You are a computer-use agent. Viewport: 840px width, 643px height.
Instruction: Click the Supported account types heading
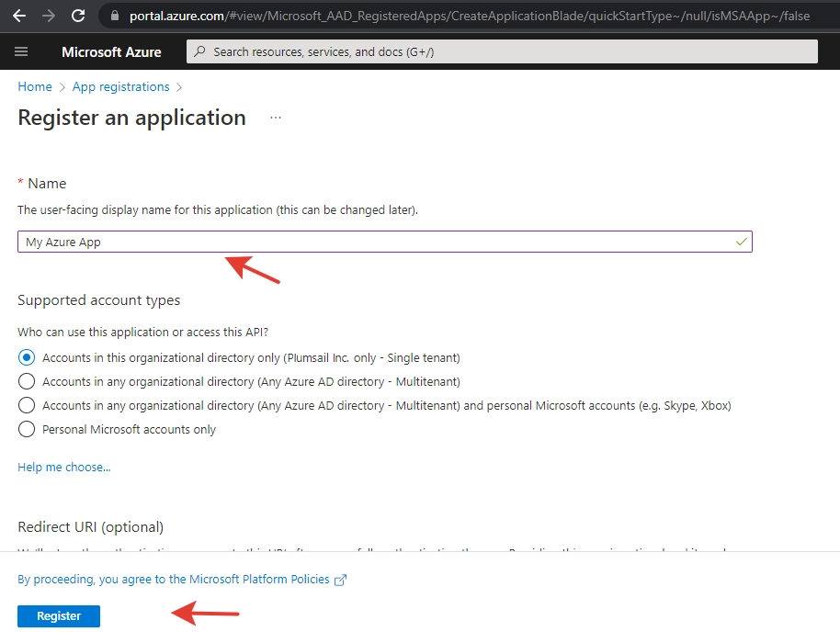click(99, 300)
